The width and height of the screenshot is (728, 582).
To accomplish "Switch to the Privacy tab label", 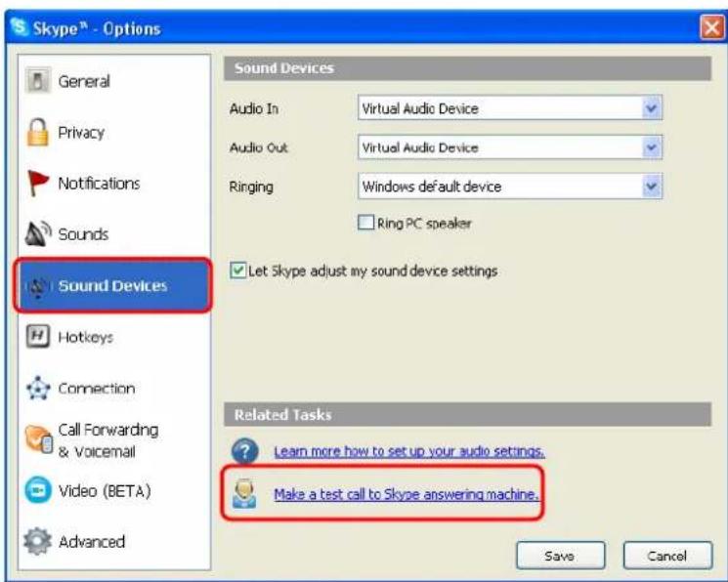I will pyautogui.click(x=81, y=133).
